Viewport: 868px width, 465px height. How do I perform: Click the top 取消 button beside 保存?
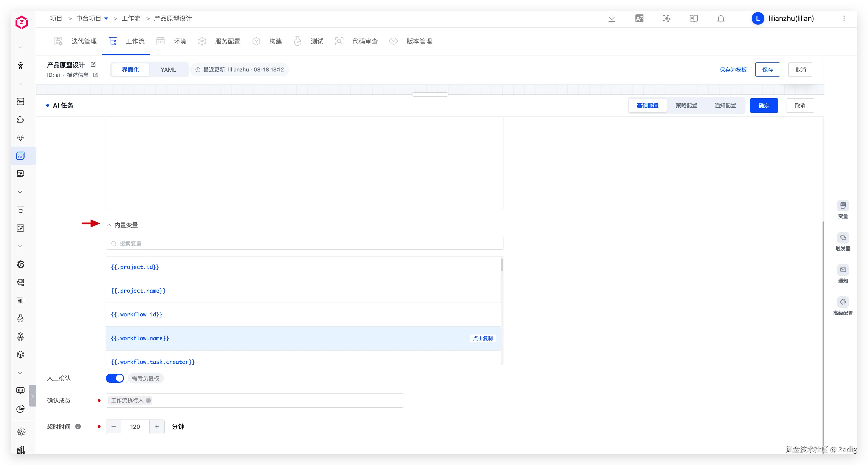coord(800,70)
